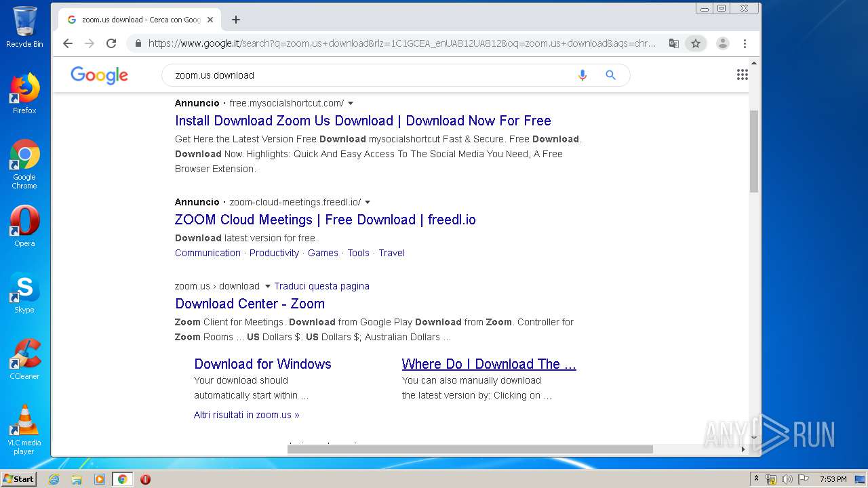Bookmark this page with the star icon
The width and height of the screenshot is (868, 488).
point(696,43)
